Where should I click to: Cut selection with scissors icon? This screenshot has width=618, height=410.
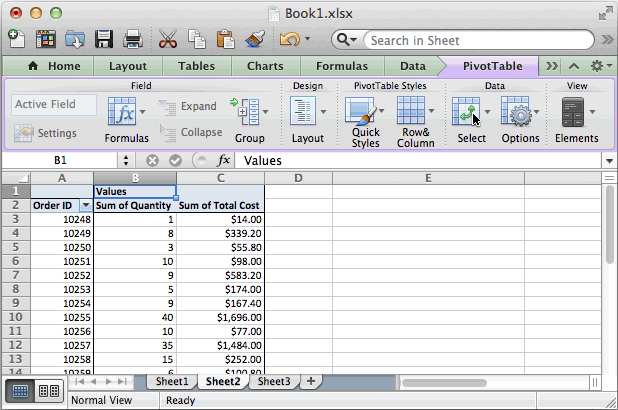[168, 39]
